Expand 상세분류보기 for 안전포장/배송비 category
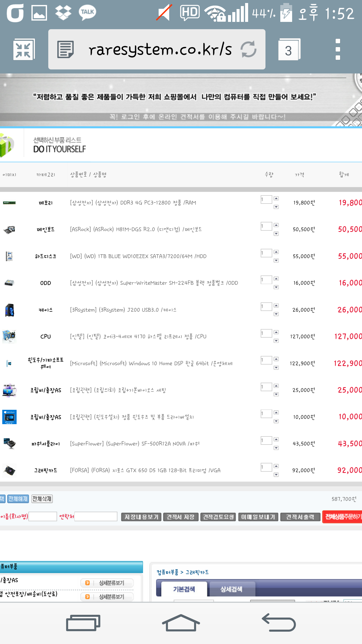The height and width of the screenshot is (644, 362). [x=107, y=596]
